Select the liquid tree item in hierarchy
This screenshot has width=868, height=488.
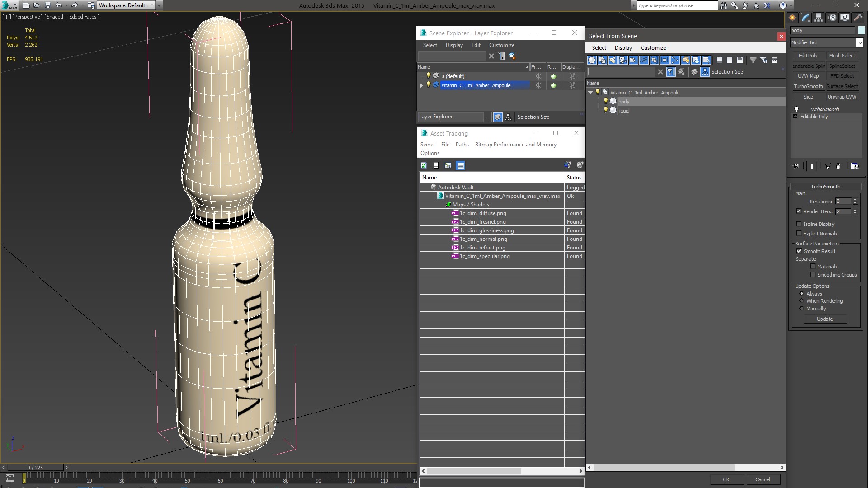pyautogui.click(x=624, y=111)
